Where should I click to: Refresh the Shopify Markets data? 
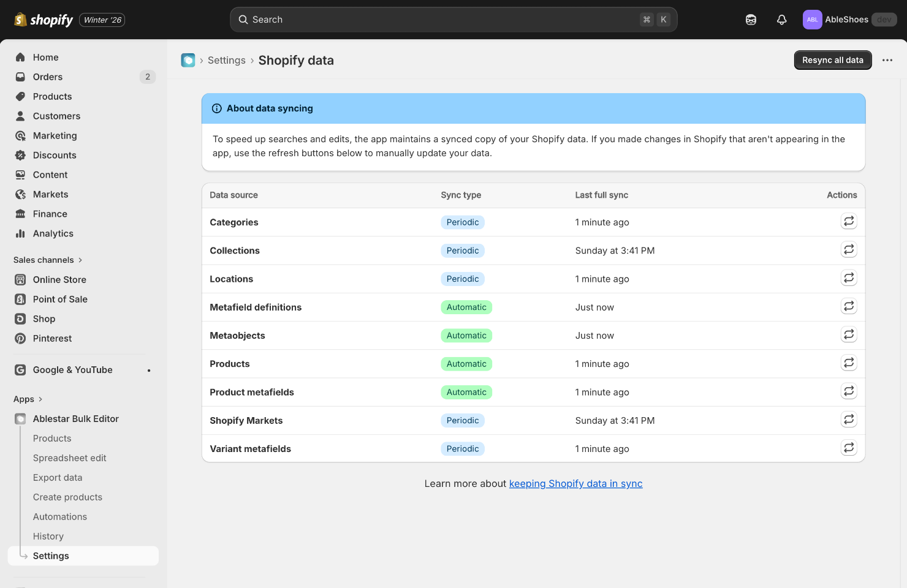(x=848, y=420)
